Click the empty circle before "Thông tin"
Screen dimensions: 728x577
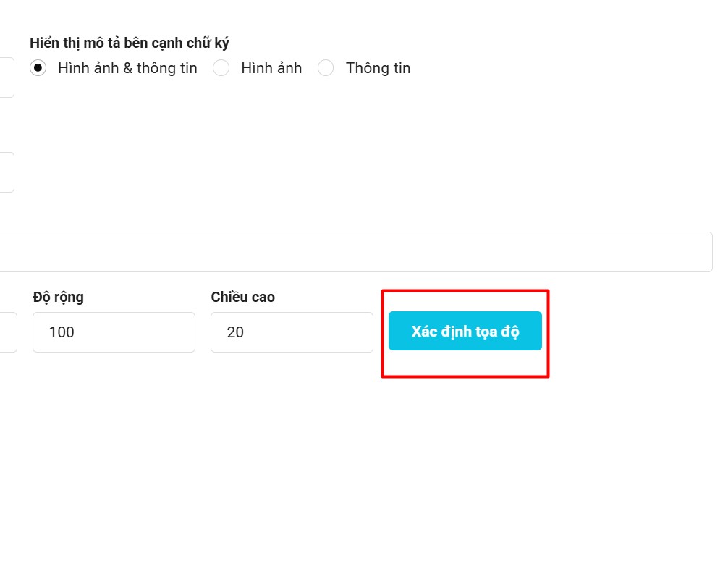[x=326, y=68]
